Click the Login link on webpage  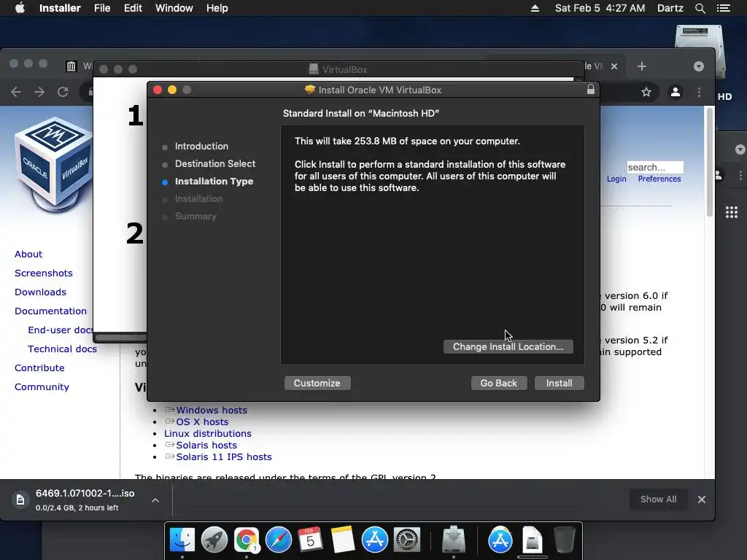click(x=616, y=179)
